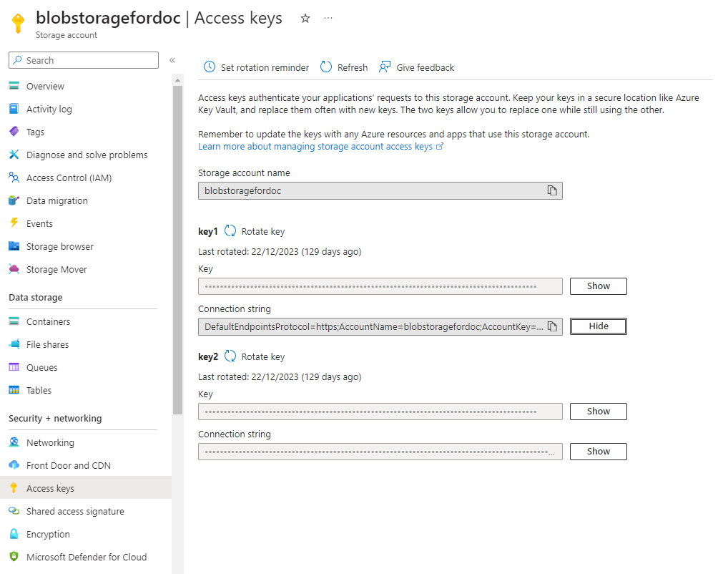The image size is (728, 574).
Task: Follow Learn more about managing storage keys link
Action: 320,147
